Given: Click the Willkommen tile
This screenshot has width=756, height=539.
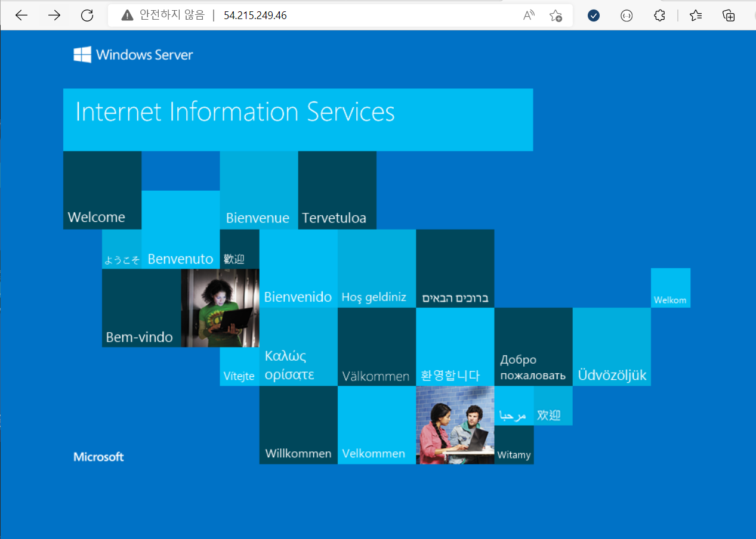Looking at the screenshot, I should [x=298, y=425].
